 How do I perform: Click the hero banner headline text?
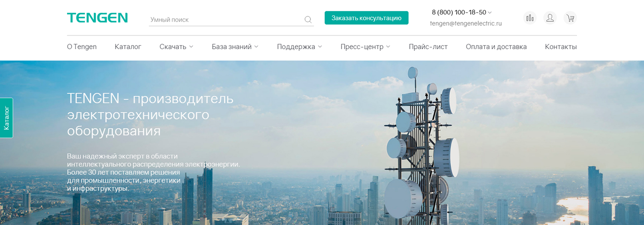click(150, 114)
